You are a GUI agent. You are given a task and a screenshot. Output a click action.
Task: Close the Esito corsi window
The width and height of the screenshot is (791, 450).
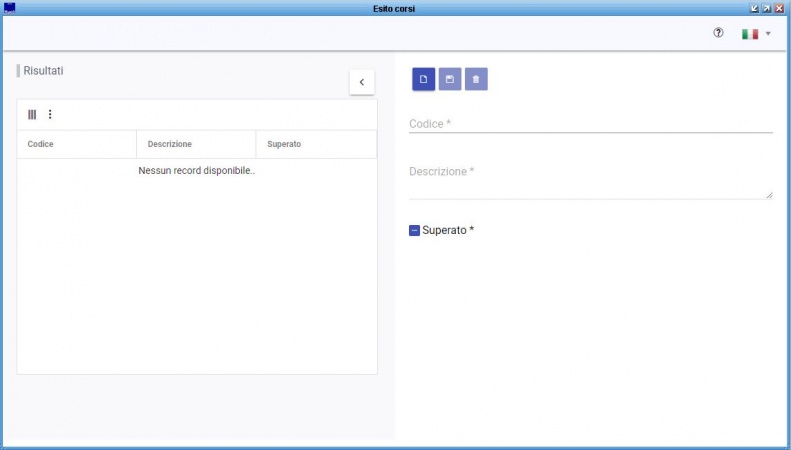click(x=779, y=8)
